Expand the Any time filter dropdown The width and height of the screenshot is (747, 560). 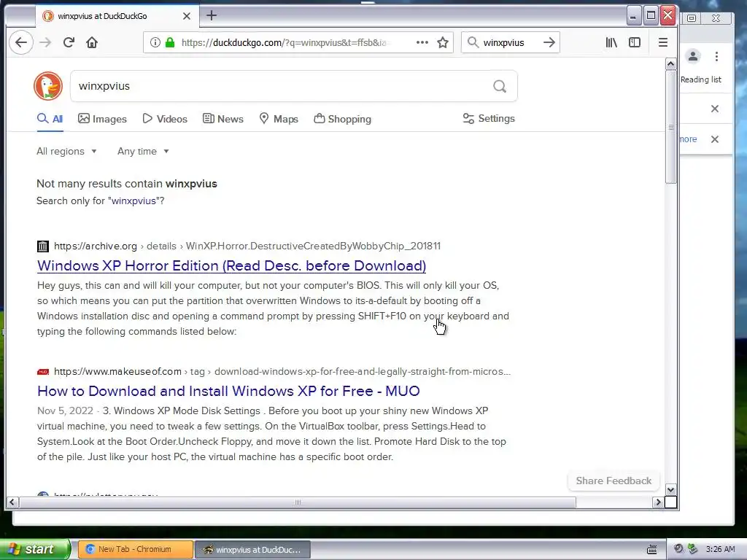pyautogui.click(x=144, y=152)
